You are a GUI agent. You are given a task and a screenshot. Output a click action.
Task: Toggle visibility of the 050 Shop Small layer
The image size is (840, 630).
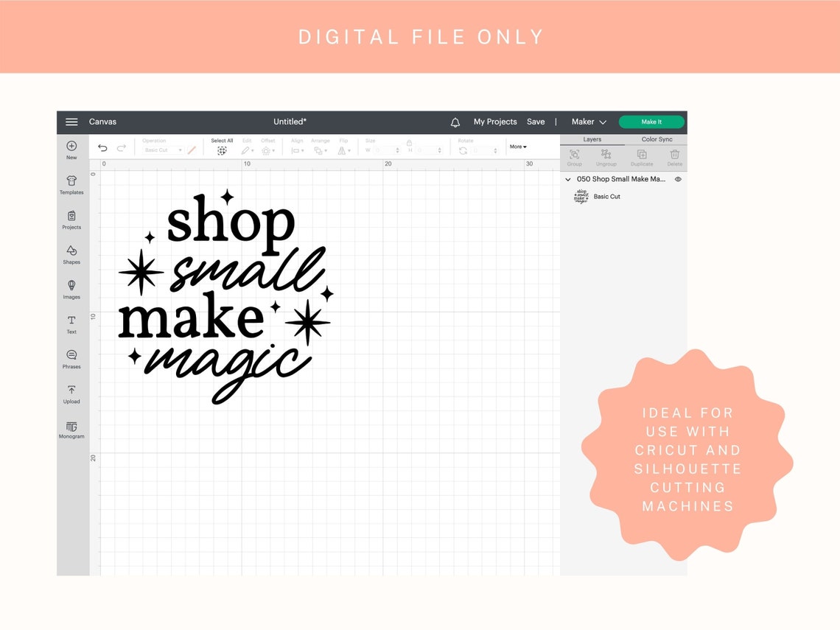coord(677,179)
